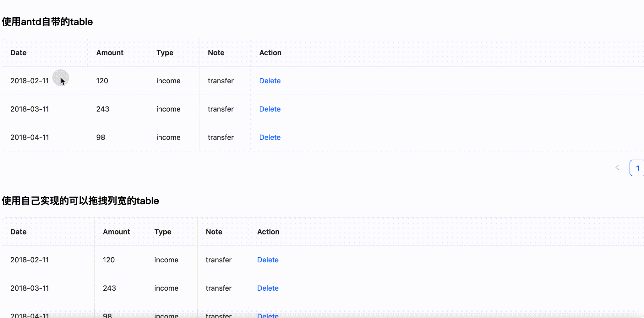
Task: Click the Type header in the resizable table
Action: (163, 232)
